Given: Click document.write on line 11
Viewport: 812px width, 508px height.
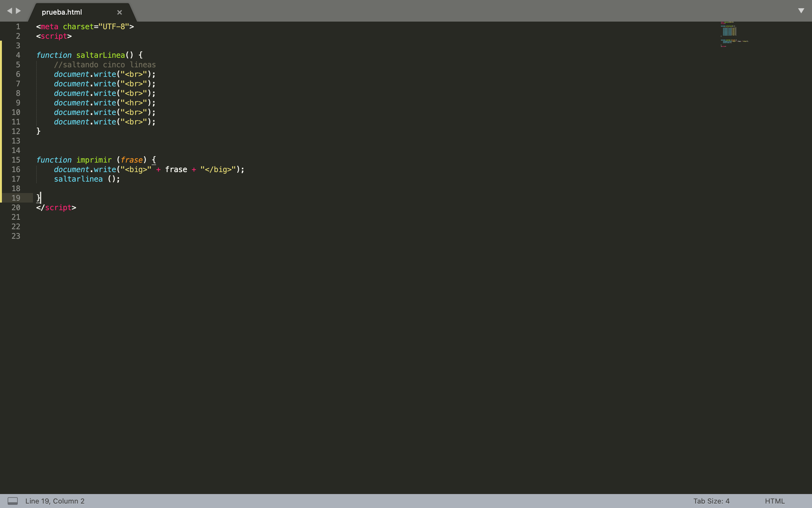Looking at the screenshot, I should pos(85,122).
